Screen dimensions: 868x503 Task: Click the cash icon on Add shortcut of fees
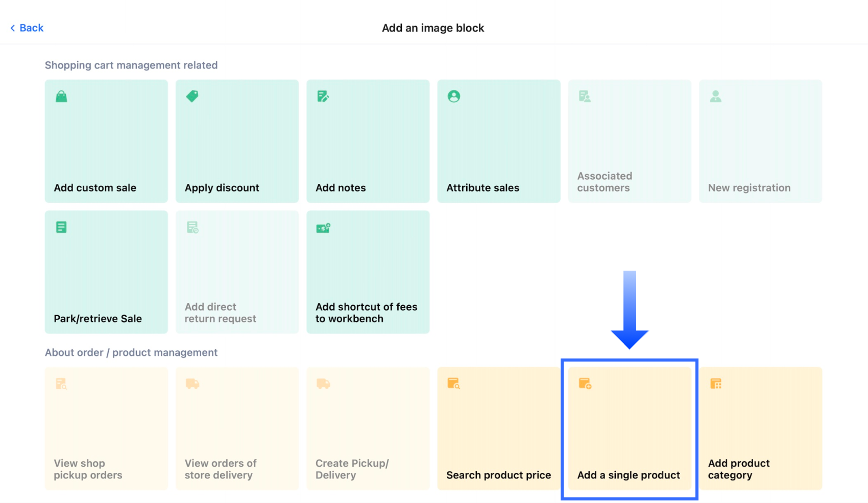[x=323, y=228]
